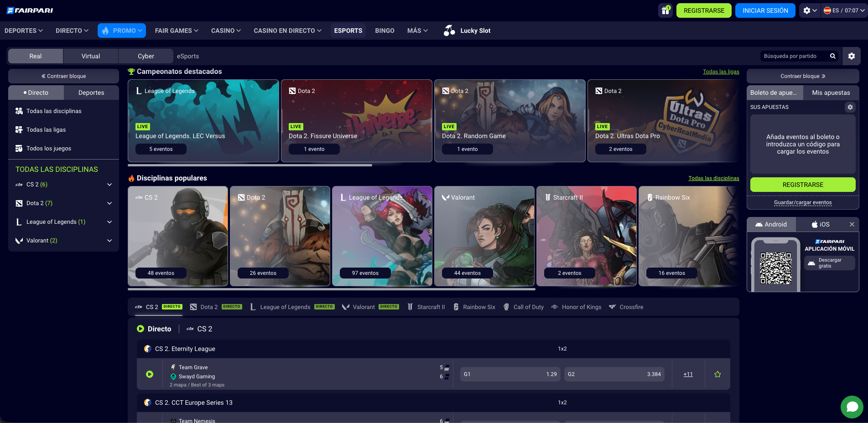The image size is (868, 423).
Task: Click the featured championships scrollbar
Action: [250, 165]
